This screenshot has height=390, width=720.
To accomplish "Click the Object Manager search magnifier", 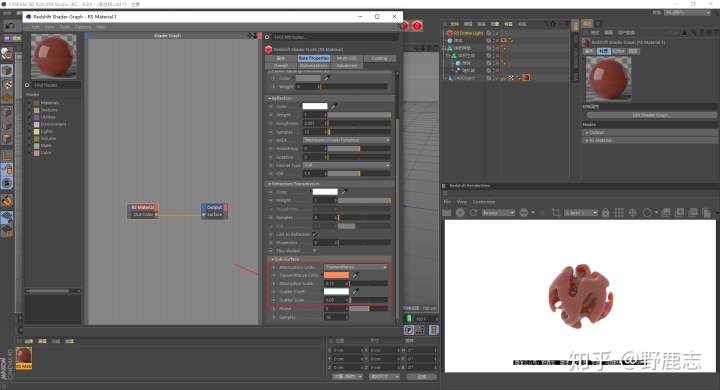I will click(x=546, y=23).
